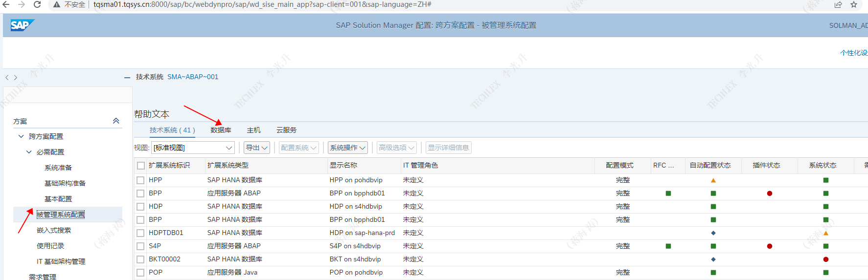Switch to the 数据库 tab
Viewport: 868px width, 280px height.
(x=221, y=130)
